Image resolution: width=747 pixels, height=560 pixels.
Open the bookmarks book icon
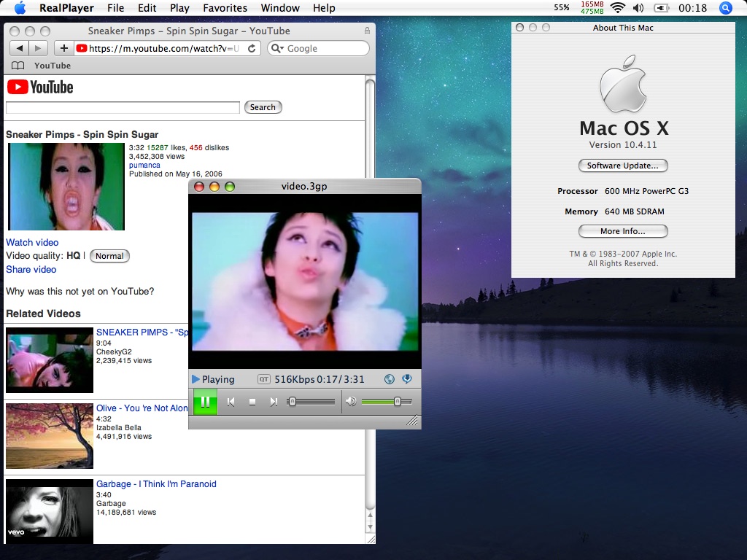click(18, 66)
